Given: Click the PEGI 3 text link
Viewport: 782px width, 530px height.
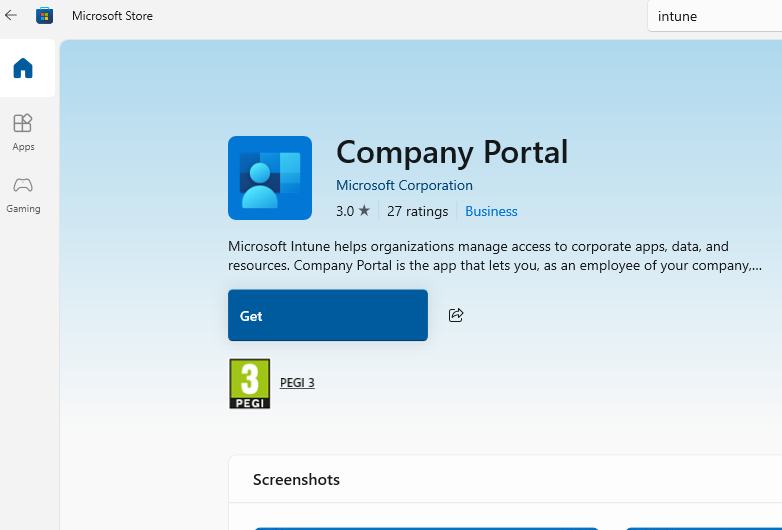Looking at the screenshot, I should 297,383.
